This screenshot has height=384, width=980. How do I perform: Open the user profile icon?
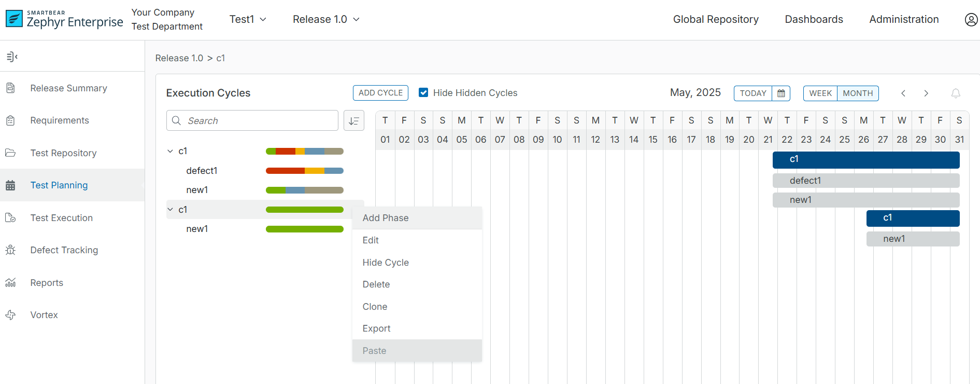971,20
